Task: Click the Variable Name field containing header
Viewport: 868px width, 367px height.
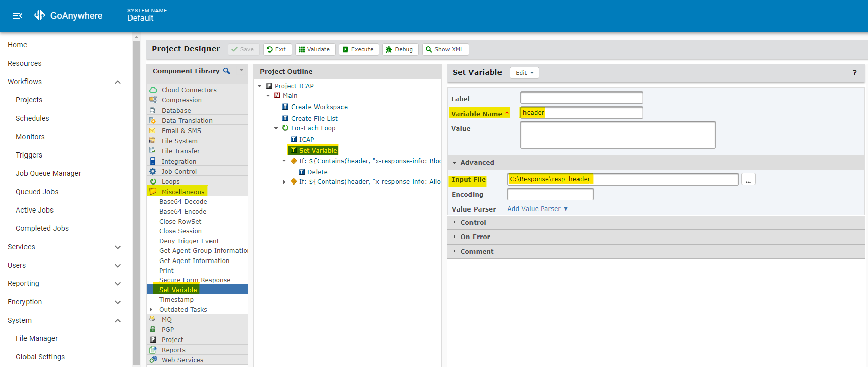Action: click(582, 113)
